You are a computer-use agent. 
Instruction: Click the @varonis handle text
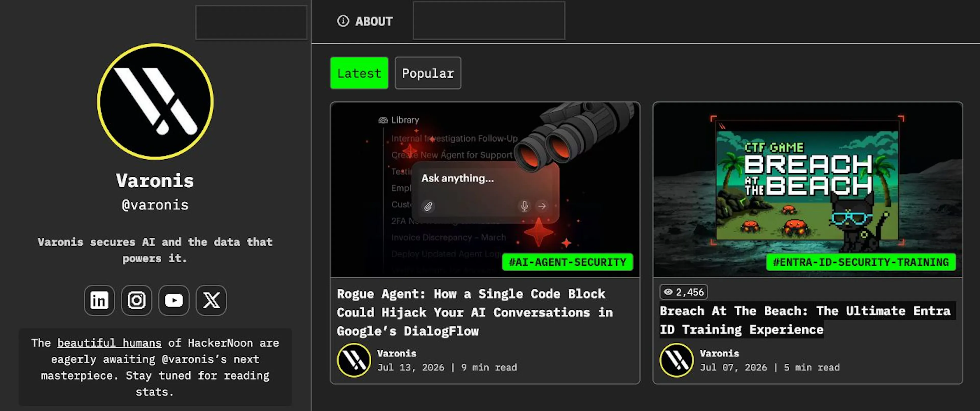pyautogui.click(x=155, y=205)
